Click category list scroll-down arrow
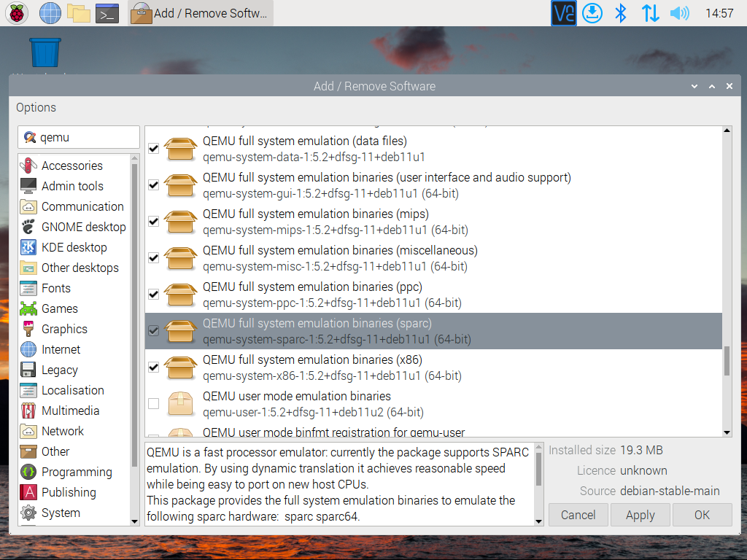747x560 pixels. [135, 521]
